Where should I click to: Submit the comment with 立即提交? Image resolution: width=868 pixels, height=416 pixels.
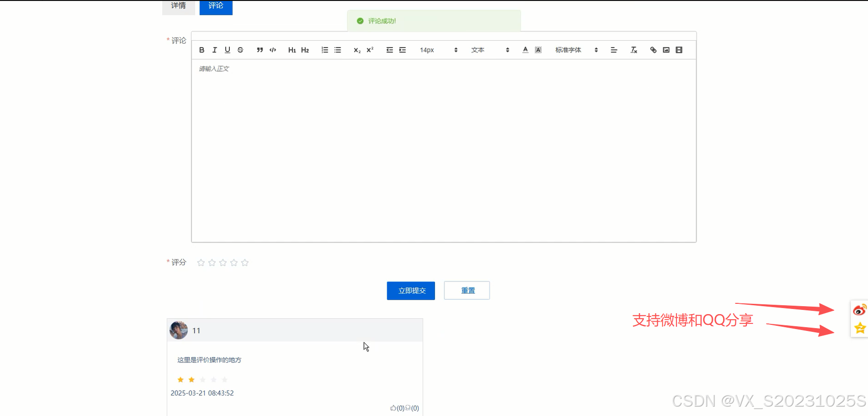click(411, 291)
